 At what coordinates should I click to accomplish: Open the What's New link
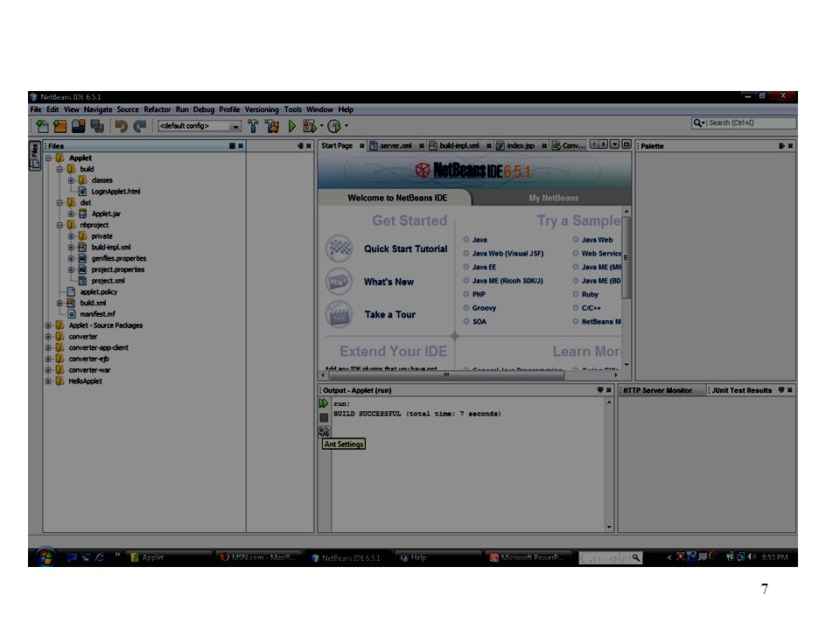(388, 282)
